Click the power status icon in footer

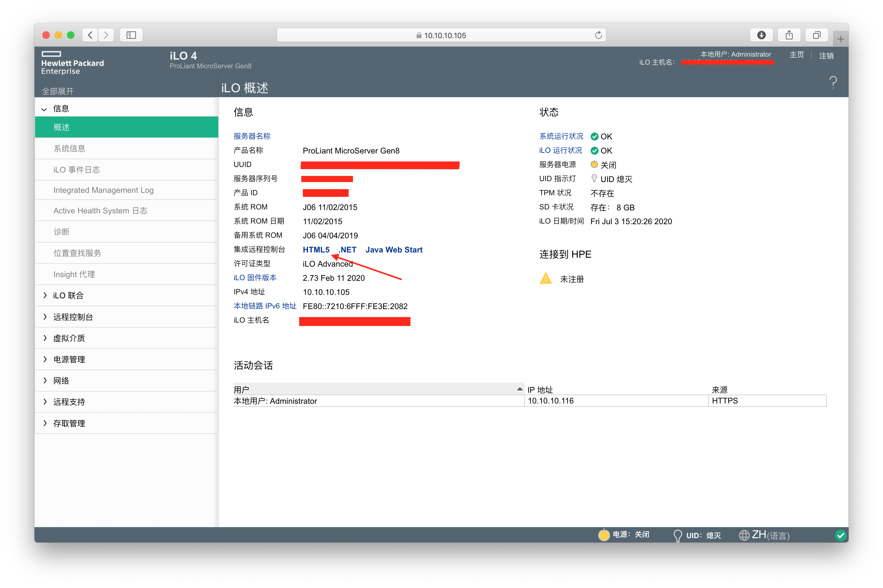[x=604, y=535]
